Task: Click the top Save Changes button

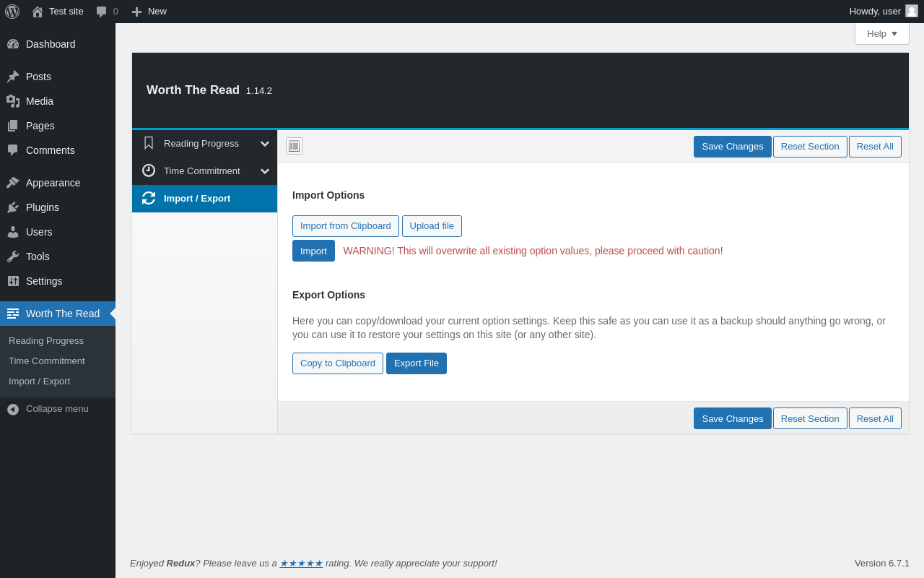Action: (x=733, y=147)
